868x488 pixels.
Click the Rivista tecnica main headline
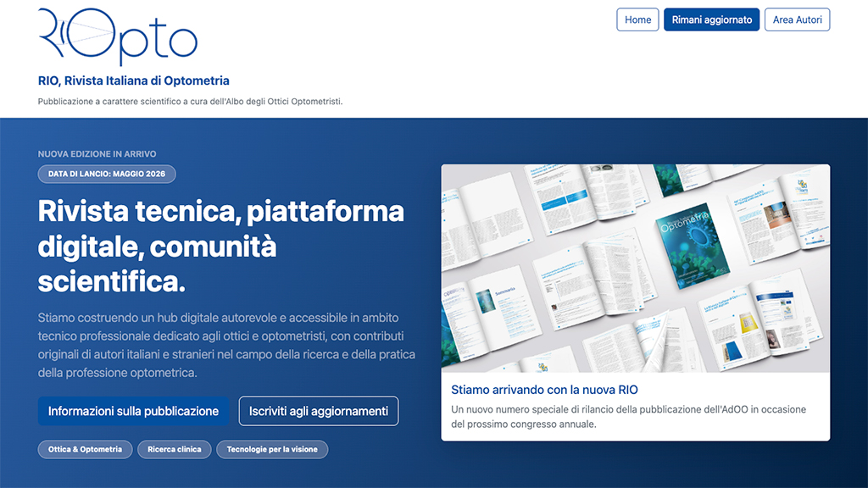coord(220,246)
